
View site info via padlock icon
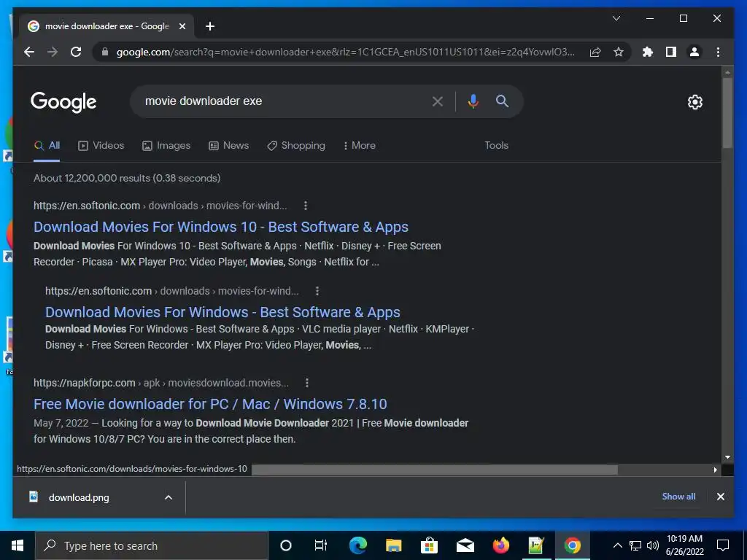point(105,52)
